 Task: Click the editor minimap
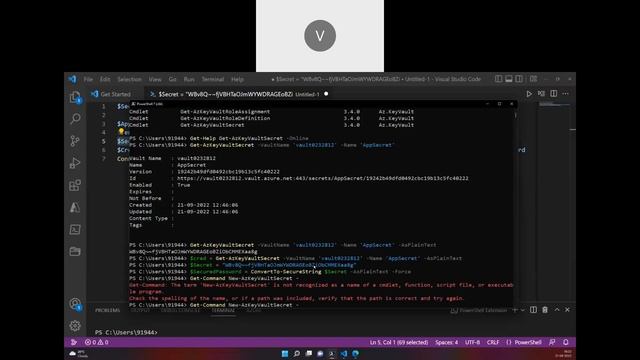pos(555,105)
